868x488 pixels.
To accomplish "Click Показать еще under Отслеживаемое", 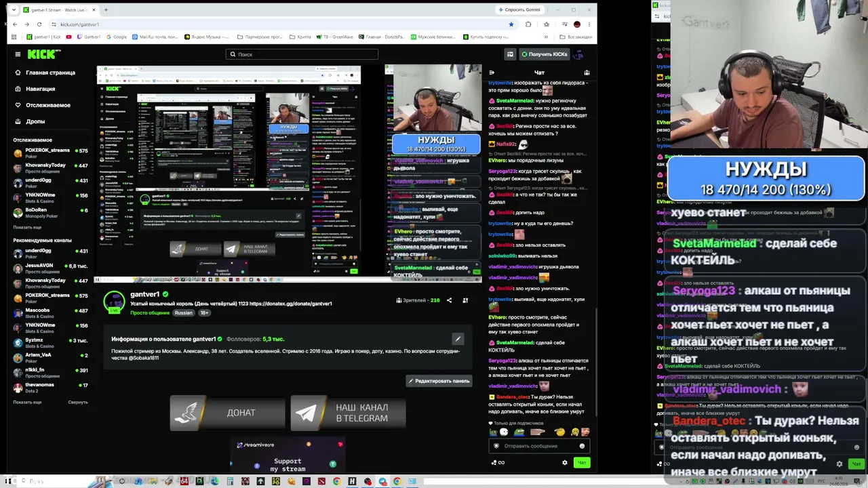I will click(x=27, y=227).
